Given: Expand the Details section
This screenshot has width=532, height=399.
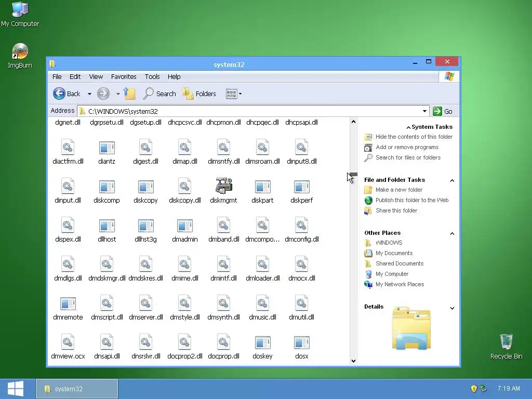Looking at the screenshot, I should (452, 308).
